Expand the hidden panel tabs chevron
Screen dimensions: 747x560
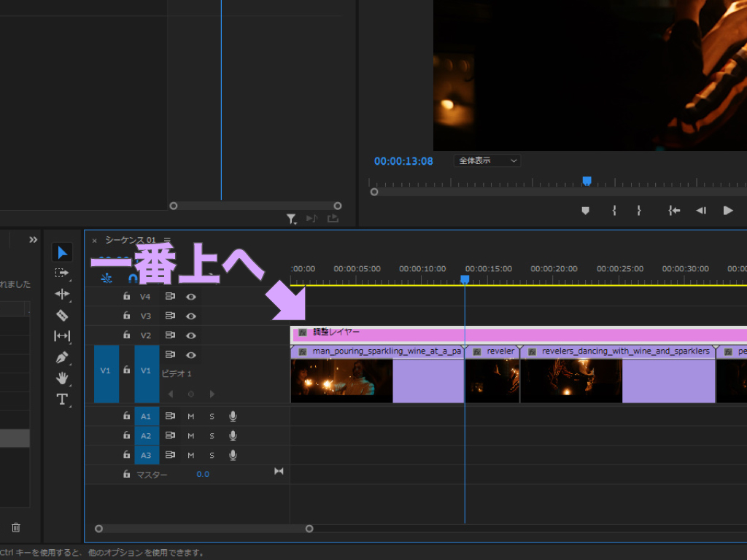[x=33, y=240]
